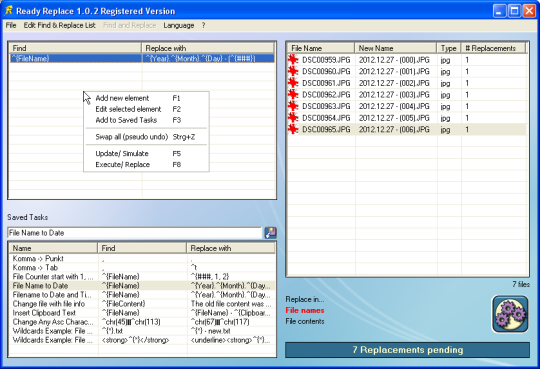Click new name 2012.12.27 - (001).JPG
Viewport: 540px width, 369px height.
pos(394,72)
